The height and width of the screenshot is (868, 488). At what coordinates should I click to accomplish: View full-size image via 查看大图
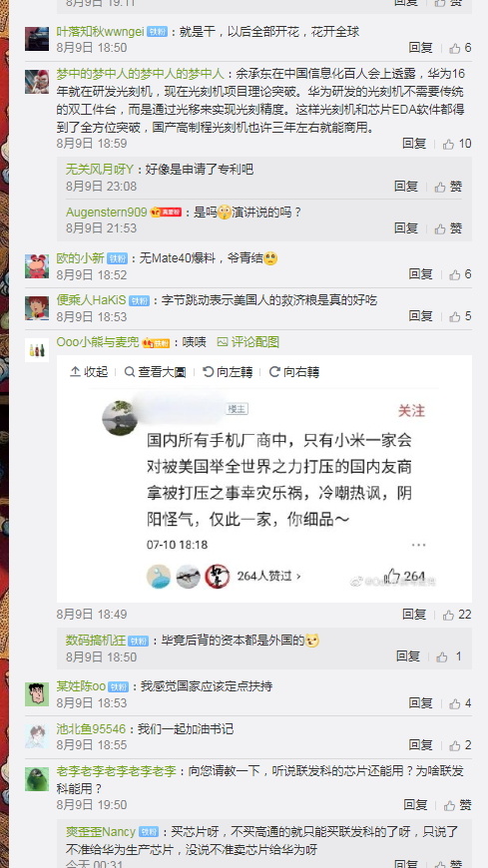pos(155,372)
